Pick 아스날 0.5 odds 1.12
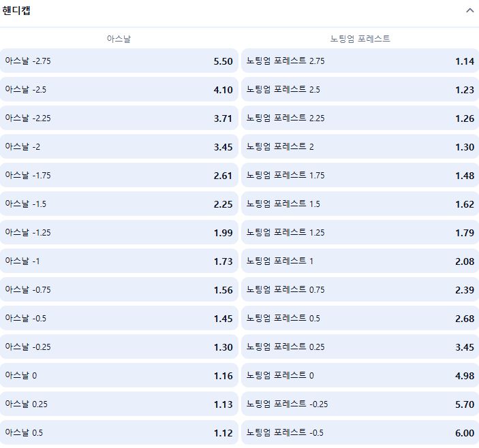This screenshot has width=479, height=448. tap(119, 433)
